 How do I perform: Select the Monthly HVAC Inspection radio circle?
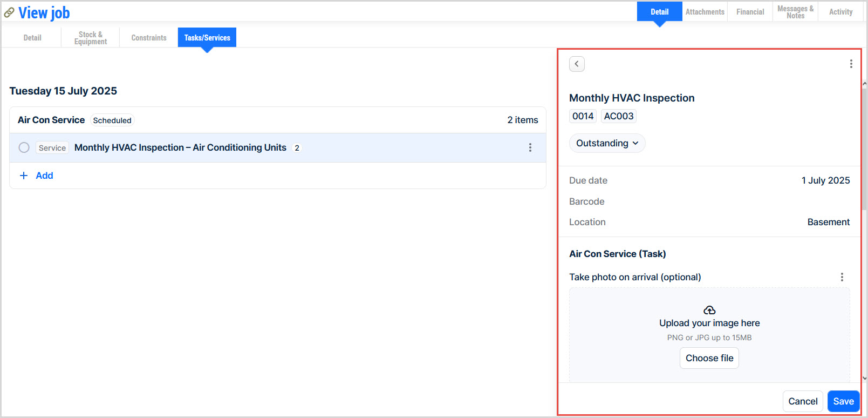[24, 147]
